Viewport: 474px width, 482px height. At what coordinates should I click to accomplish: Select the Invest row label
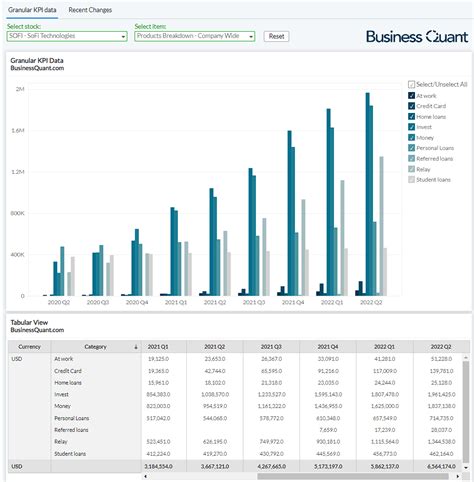coord(61,394)
